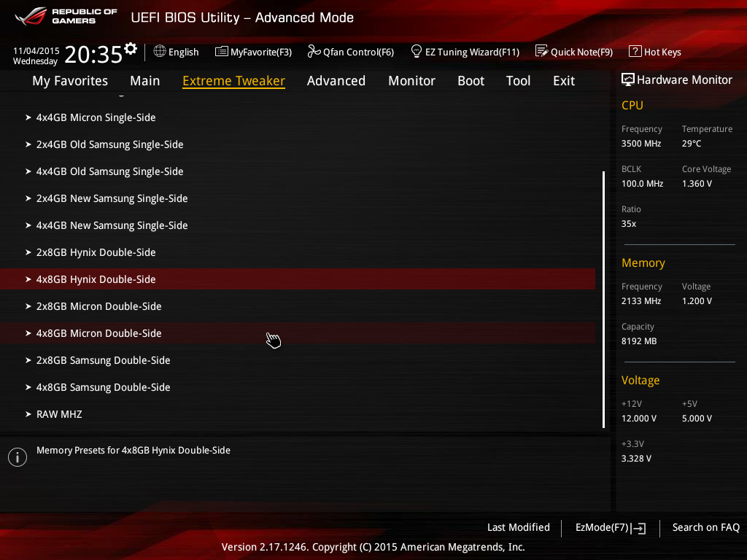Click the globe language icon

point(160,51)
